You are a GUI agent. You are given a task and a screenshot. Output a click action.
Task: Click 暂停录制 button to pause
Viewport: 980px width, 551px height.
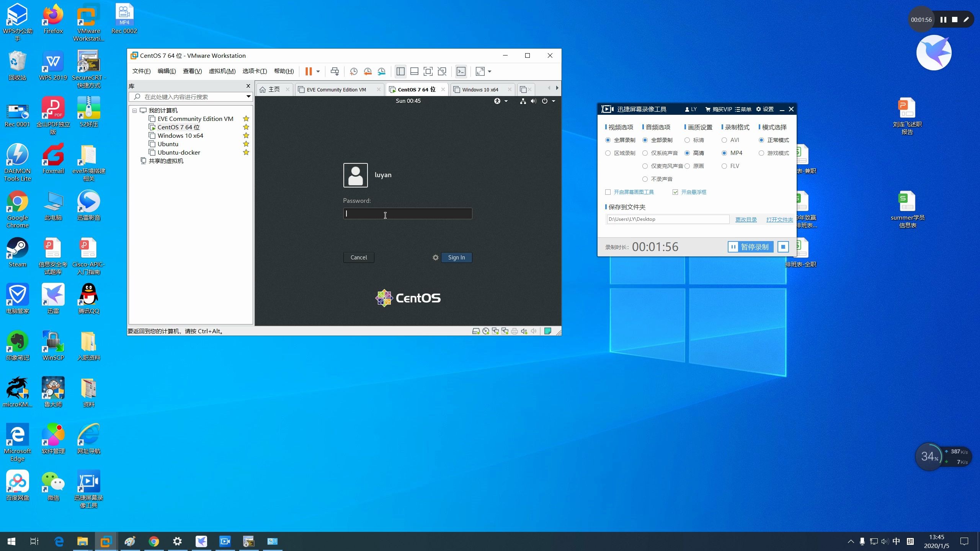tap(749, 247)
